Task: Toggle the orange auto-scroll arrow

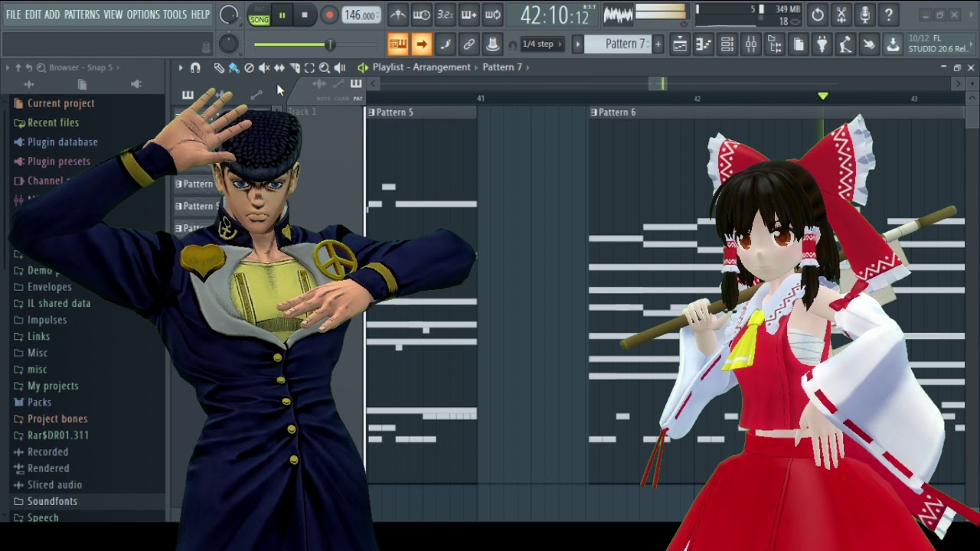Action: tap(421, 44)
